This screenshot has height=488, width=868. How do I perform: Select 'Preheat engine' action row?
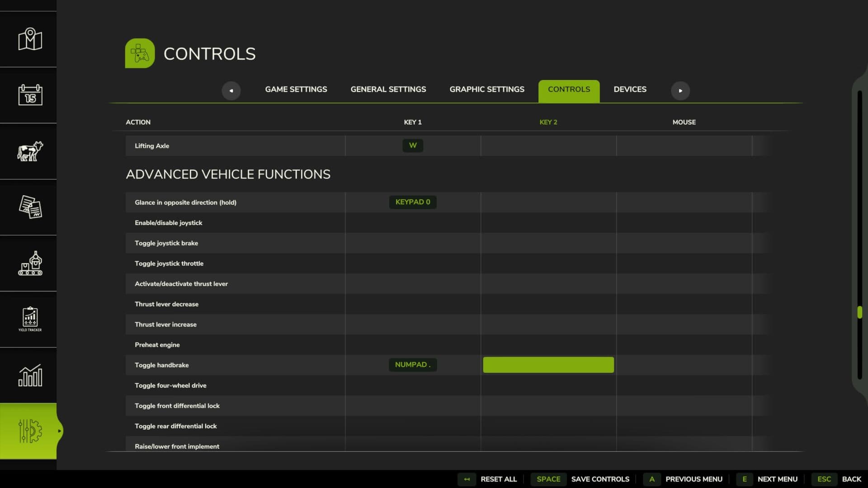coord(448,345)
